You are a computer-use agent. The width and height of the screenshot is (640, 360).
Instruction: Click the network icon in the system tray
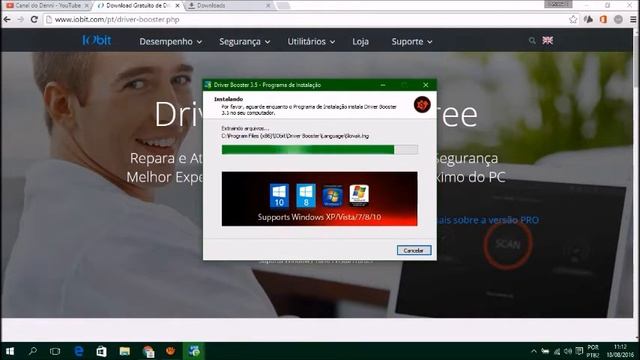click(557, 351)
